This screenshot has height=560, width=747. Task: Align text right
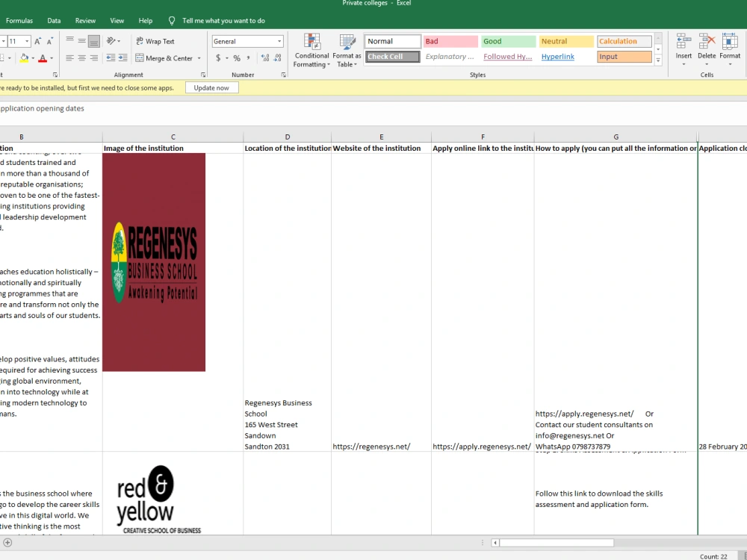[x=94, y=58]
